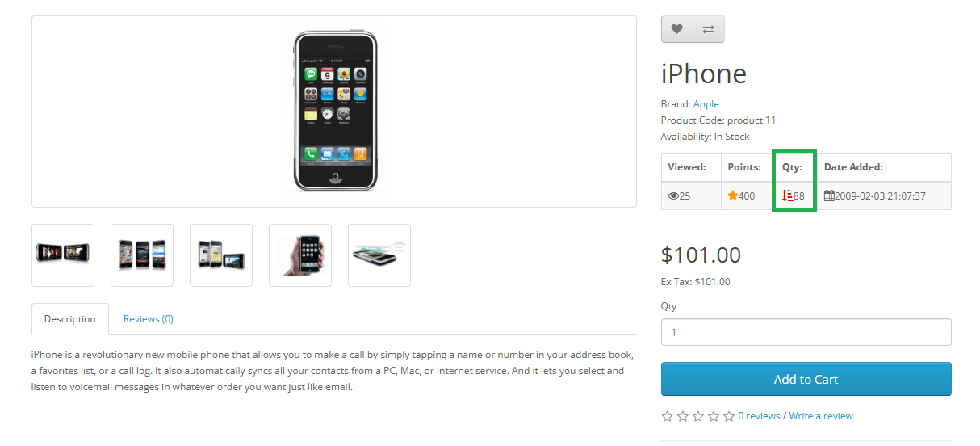This screenshot has height=446, width=980.
Task: Click the eye icon beside 25 views
Action: 673,196
